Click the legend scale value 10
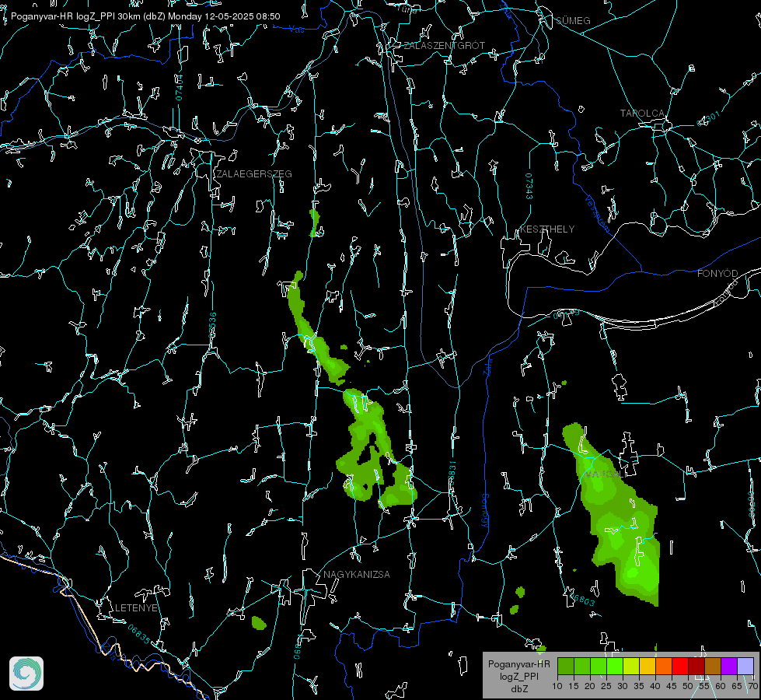761x700 pixels. 557,687
